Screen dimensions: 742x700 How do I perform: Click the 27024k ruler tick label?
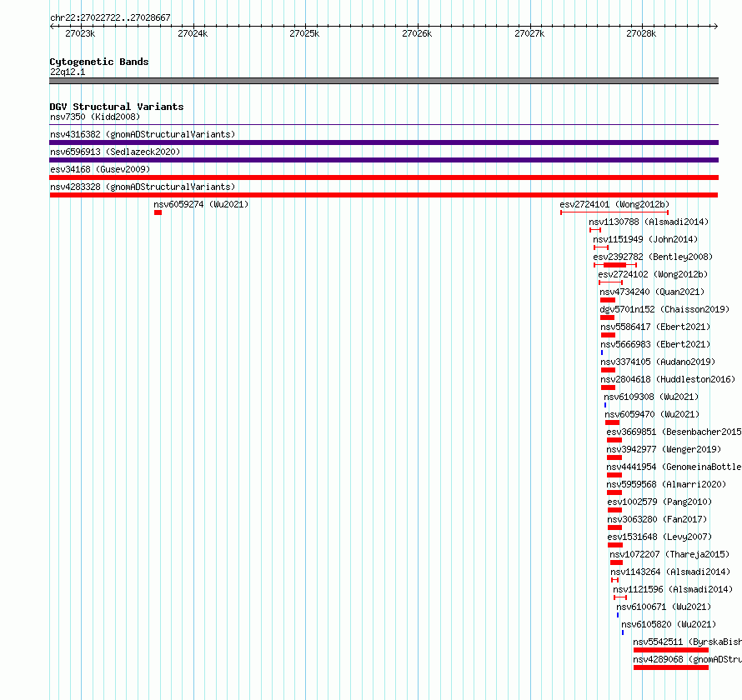193,33
